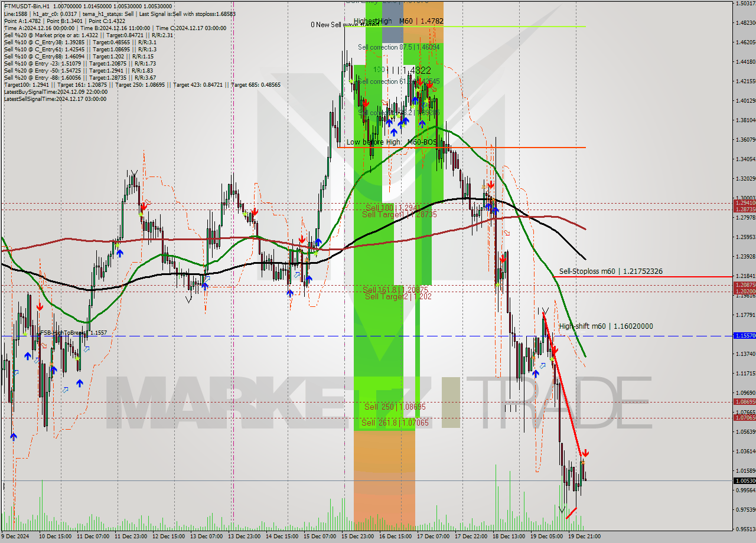Select the 'Sell correction 61.8' label
The height and width of the screenshot is (543, 756).
pyautogui.click(x=399, y=81)
